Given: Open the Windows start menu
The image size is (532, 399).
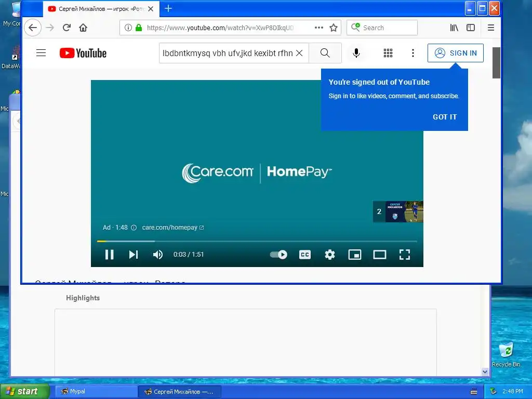Looking at the screenshot, I should pyautogui.click(x=25, y=391).
